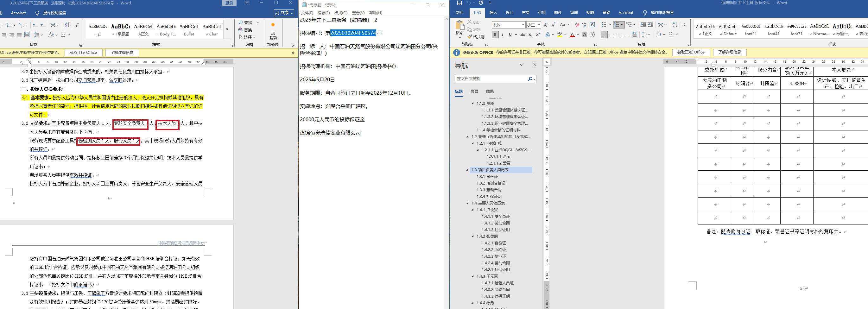Image resolution: width=868 pixels, height=309 pixels.
Task: Expand styles gallery in left Word ribbon
Action: (x=227, y=29)
